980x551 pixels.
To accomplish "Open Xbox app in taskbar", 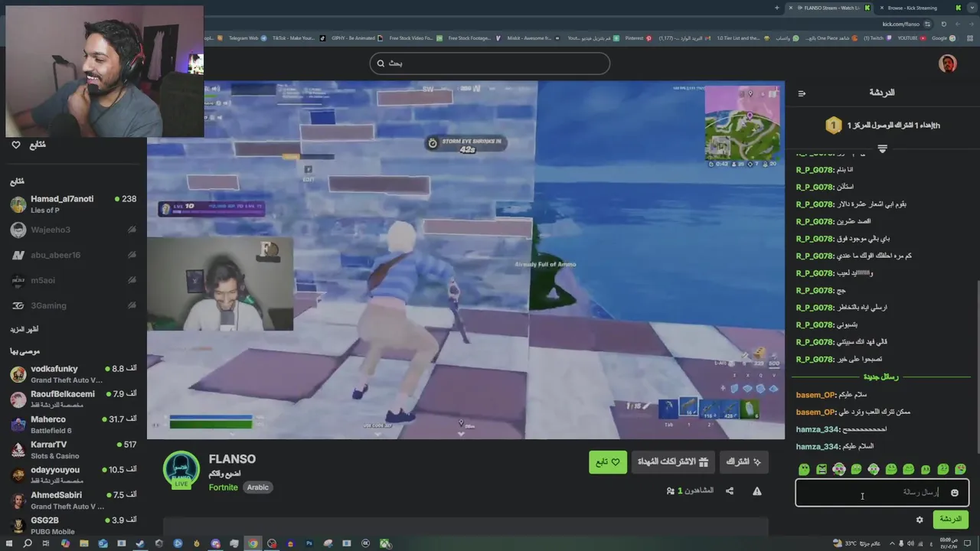I will (385, 544).
